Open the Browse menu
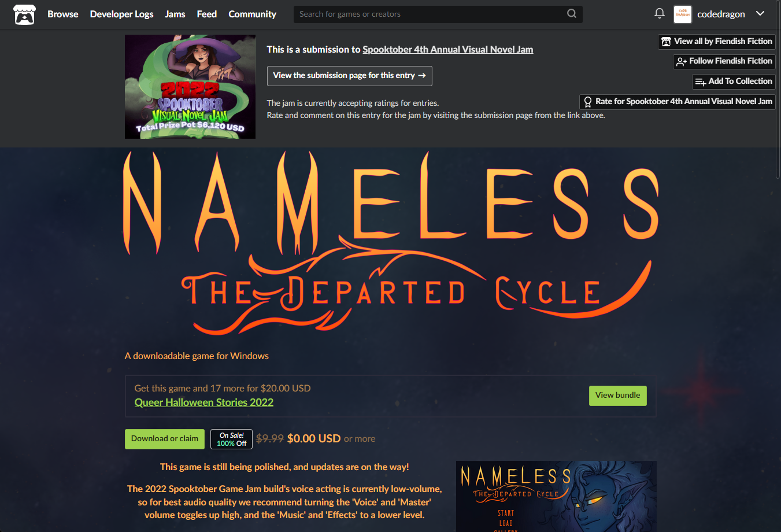The image size is (781, 532). pyautogui.click(x=62, y=14)
